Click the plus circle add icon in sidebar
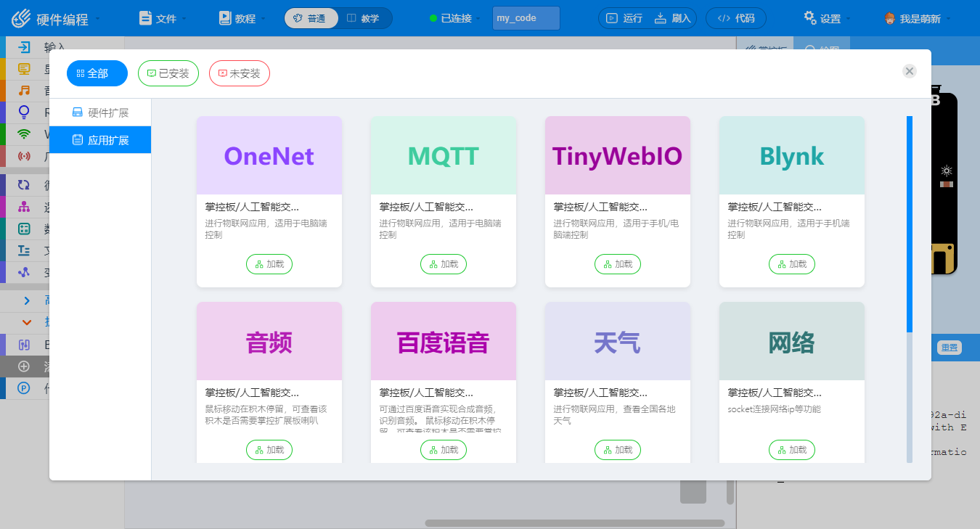 (x=24, y=366)
